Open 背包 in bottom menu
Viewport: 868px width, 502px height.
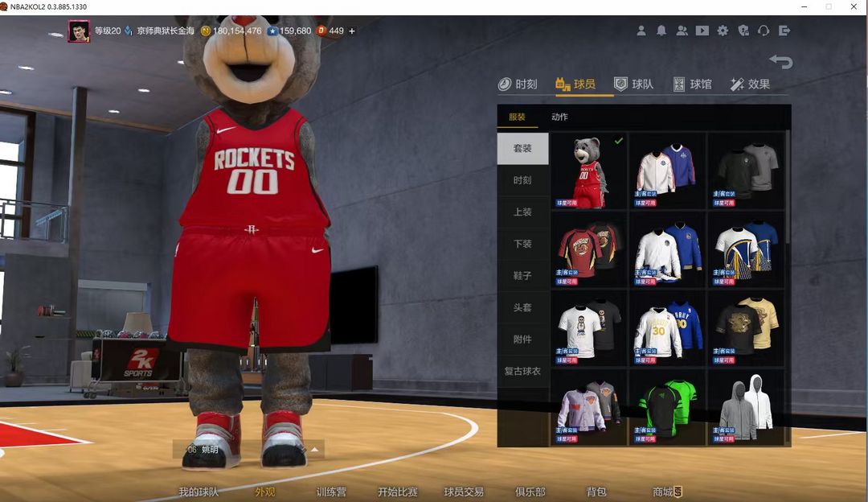pos(596,492)
